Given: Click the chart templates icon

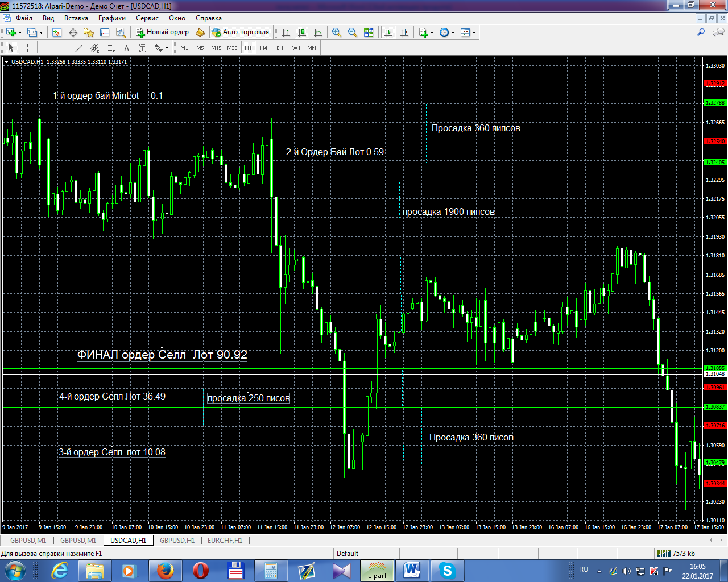Looking at the screenshot, I should [x=465, y=32].
